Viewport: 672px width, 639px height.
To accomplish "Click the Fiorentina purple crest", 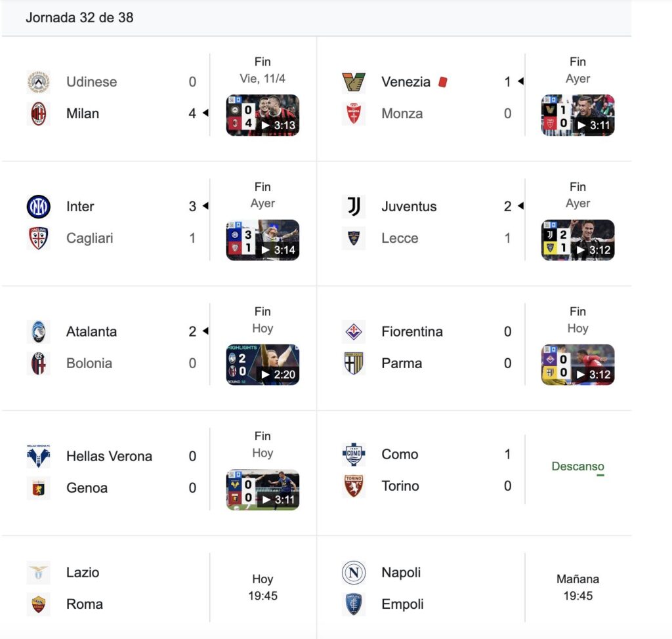I will [354, 331].
